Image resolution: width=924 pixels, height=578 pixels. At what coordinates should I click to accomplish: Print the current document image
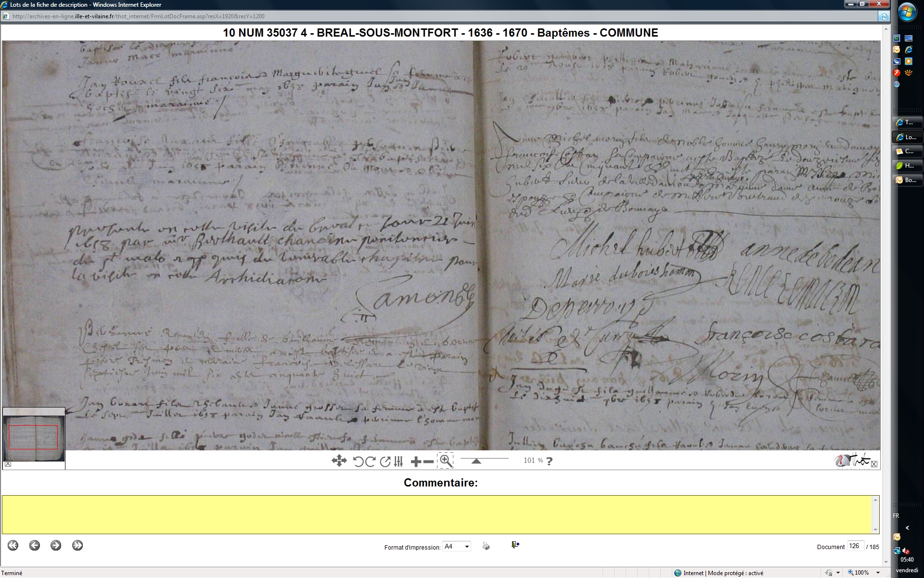pyautogui.click(x=486, y=546)
